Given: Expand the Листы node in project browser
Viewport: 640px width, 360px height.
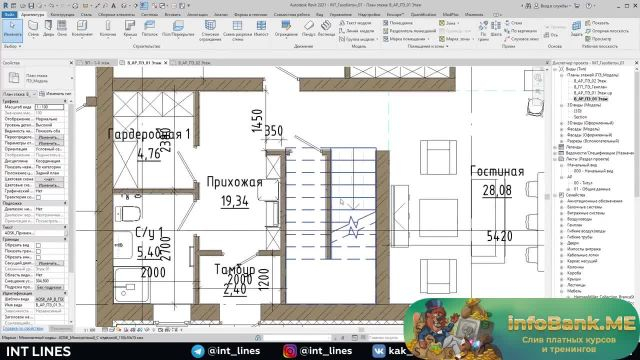Looking at the screenshot, I should pyautogui.click(x=556, y=159).
